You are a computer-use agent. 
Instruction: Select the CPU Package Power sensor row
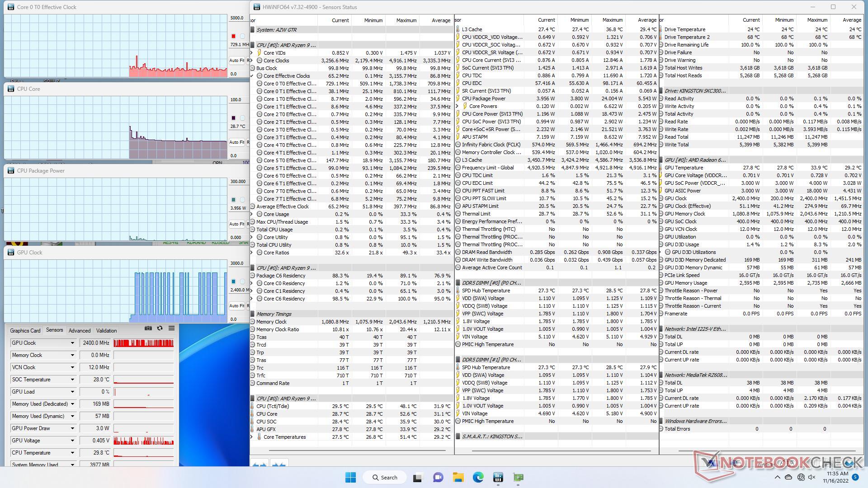tap(556, 99)
